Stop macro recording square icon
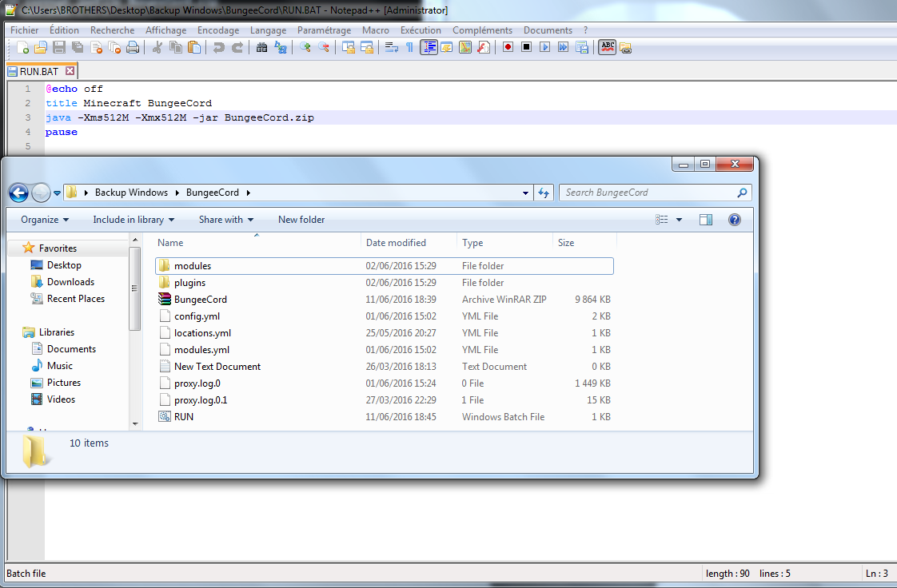This screenshot has width=897, height=588. [526, 47]
